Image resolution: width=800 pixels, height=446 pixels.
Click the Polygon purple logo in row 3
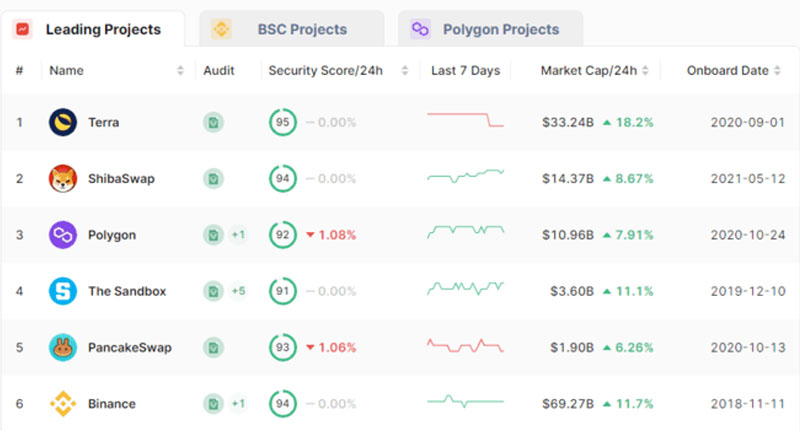click(x=63, y=235)
